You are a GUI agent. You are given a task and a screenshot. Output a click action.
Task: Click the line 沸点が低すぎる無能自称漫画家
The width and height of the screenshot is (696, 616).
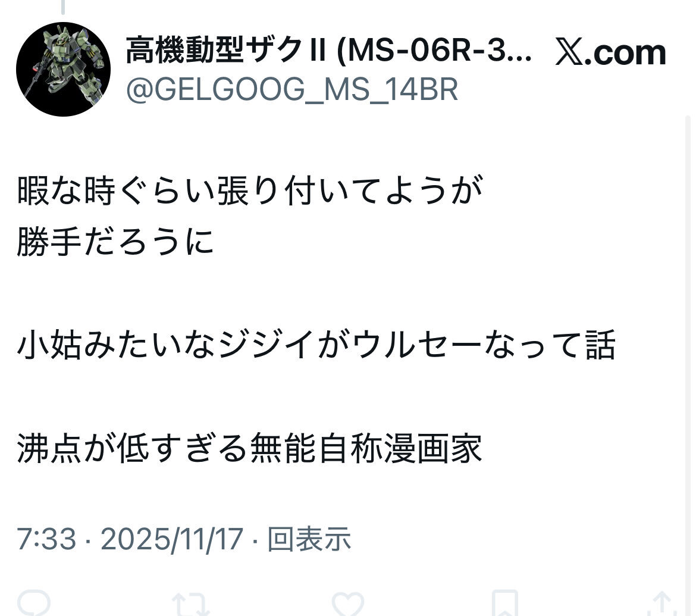click(x=249, y=449)
